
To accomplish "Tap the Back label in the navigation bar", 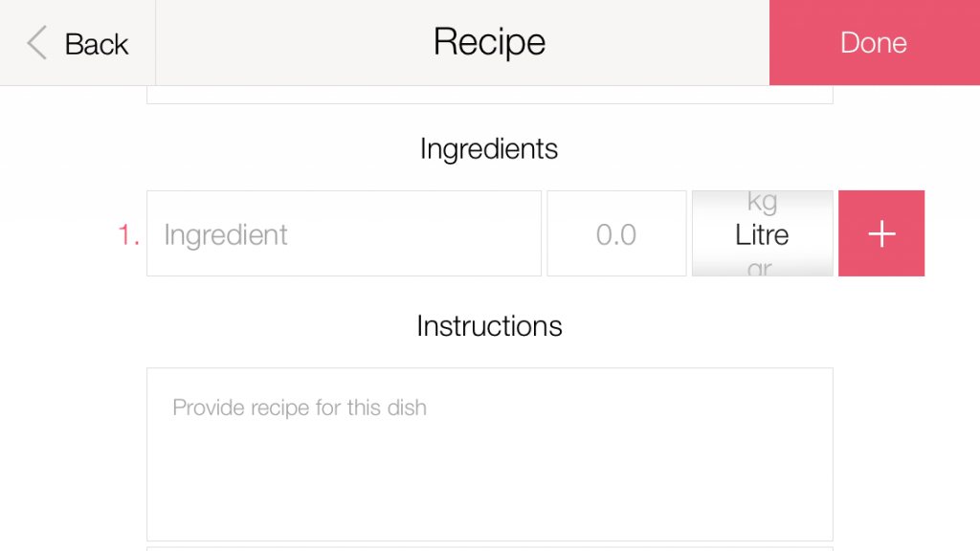I will 96,44.
